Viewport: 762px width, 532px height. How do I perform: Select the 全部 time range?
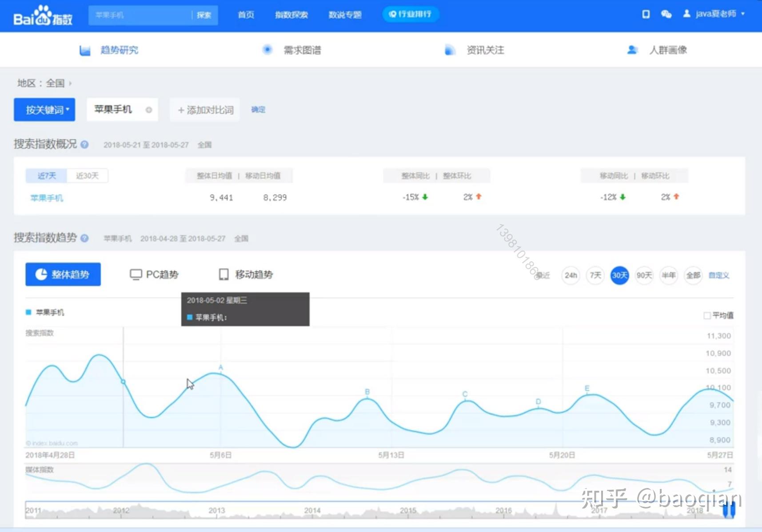[693, 275]
